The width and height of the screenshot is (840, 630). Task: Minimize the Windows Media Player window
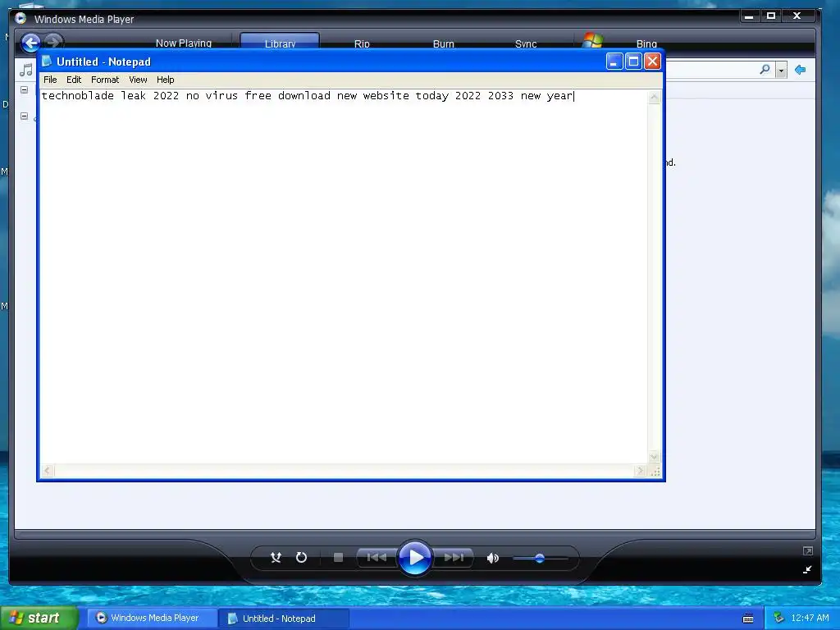[749, 16]
